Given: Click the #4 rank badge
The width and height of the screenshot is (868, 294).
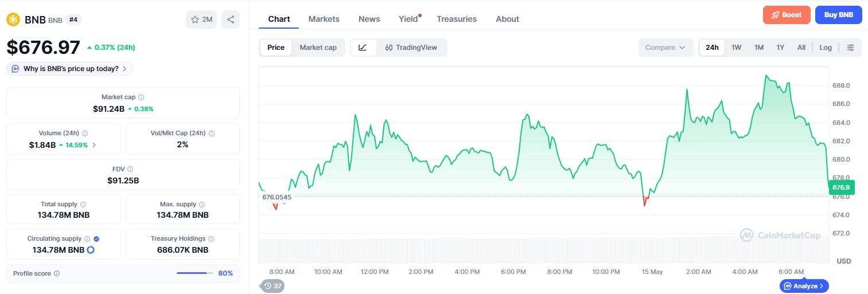Looking at the screenshot, I should (x=73, y=19).
